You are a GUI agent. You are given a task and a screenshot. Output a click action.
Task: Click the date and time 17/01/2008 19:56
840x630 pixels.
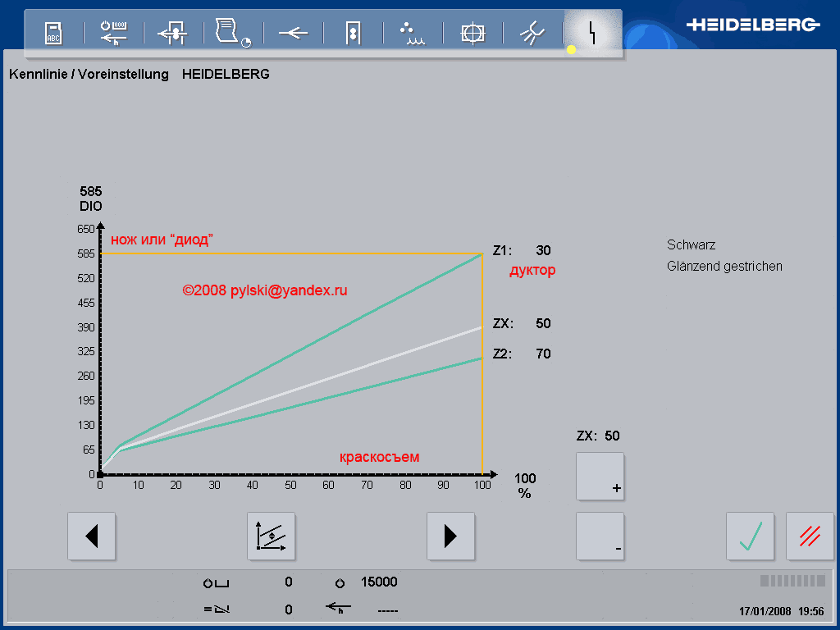click(x=781, y=611)
